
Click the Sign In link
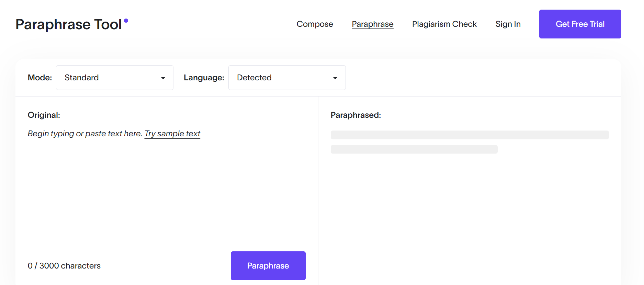click(508, 24)
